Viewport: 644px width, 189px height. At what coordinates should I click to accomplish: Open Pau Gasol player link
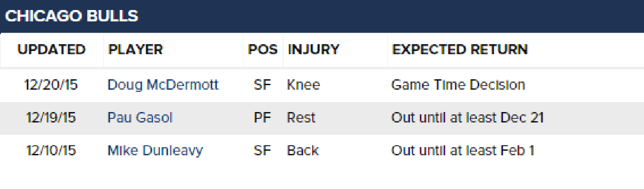click(x=140, y=118)
